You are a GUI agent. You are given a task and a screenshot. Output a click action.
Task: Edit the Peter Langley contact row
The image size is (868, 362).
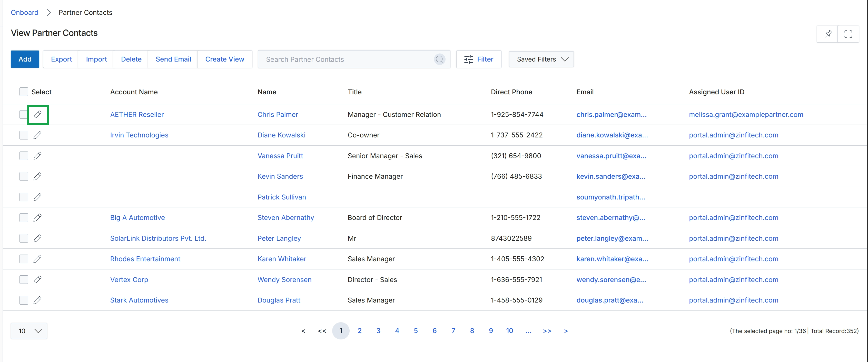point(38,238)
